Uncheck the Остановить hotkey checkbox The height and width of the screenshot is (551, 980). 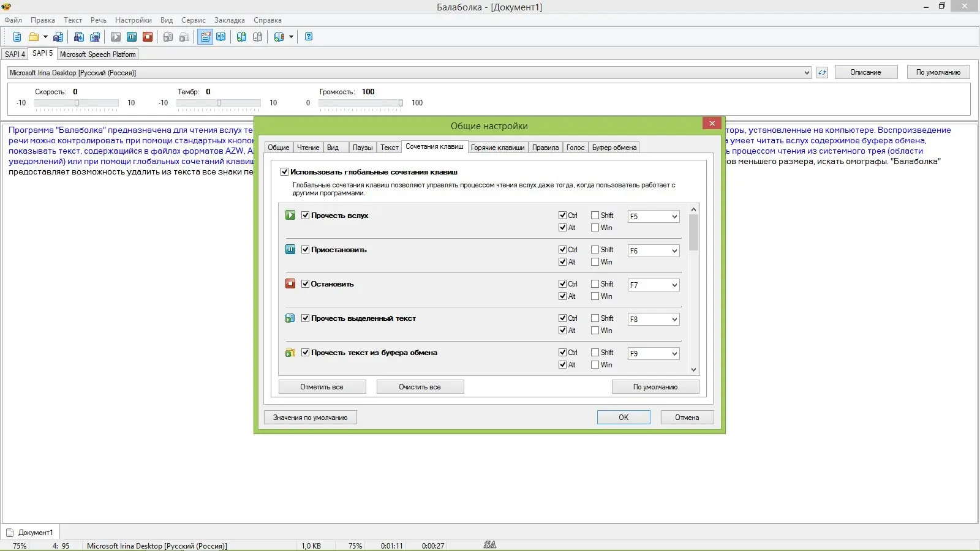(x=305, y=284)
